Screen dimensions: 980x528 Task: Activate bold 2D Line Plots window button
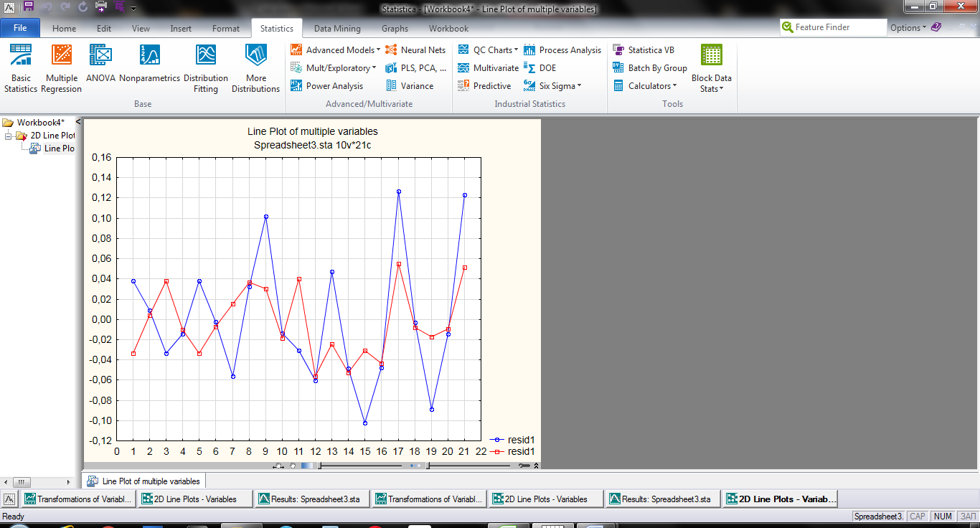(x=781, y=499)
